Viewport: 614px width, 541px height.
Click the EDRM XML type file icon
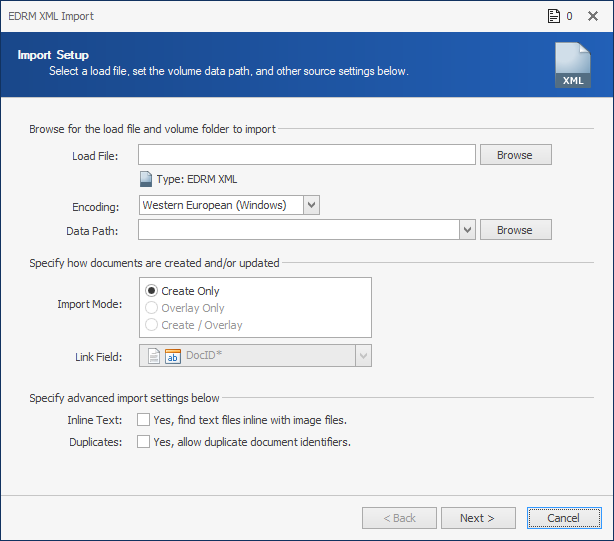point(146,179)
